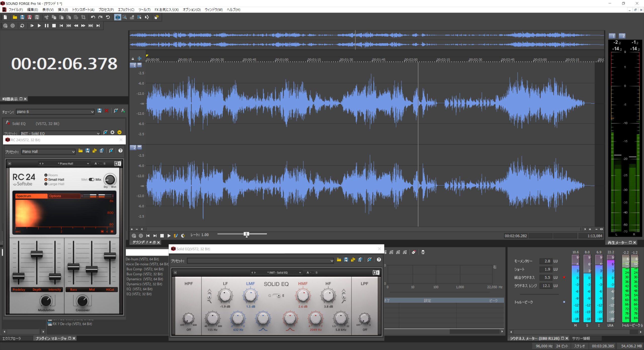Pause playback in top transport bar
This screenshot has width=644, height=350.
pyautogui.click(x=47, y=26)
